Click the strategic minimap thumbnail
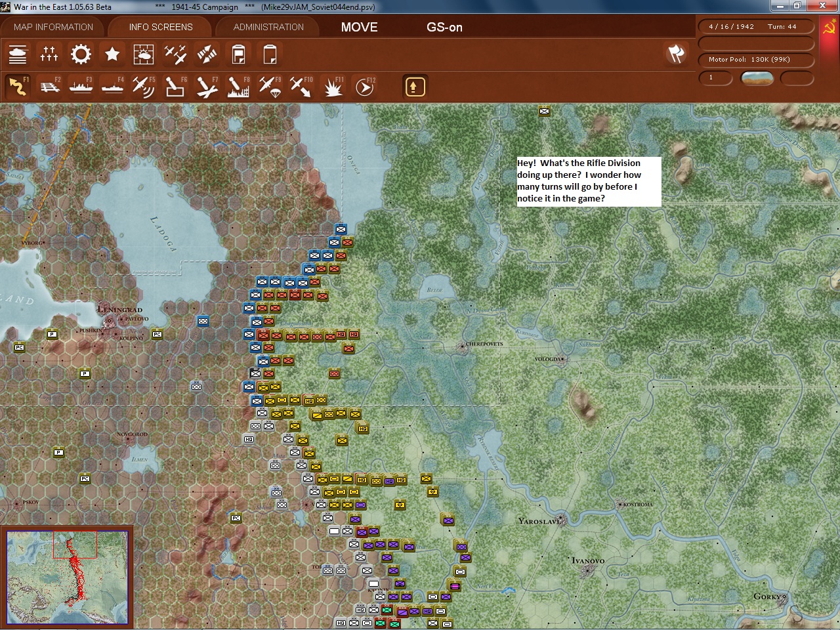Image resolution: width=840 pixels, height=630 pixels. tap(67, 577)
